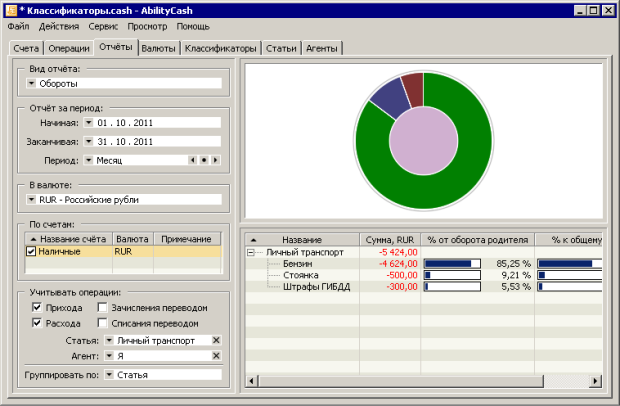Click the Валюта column header in accounts

point(132,239)
